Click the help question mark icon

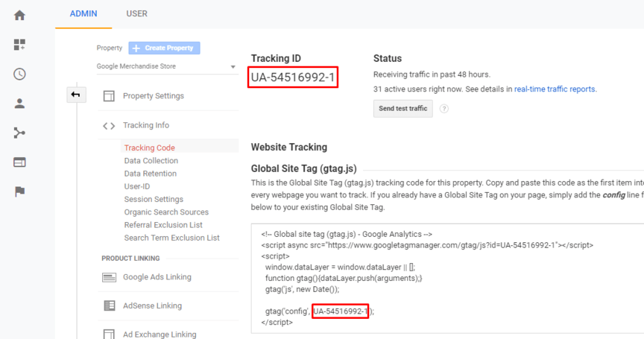point(444,109)
